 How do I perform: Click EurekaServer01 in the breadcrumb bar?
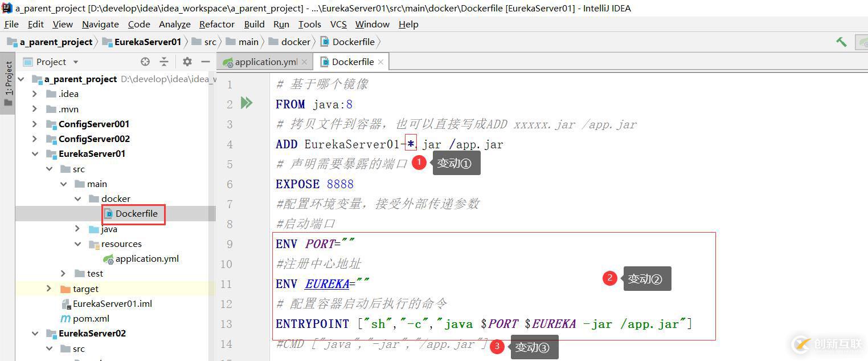(148, 42)
